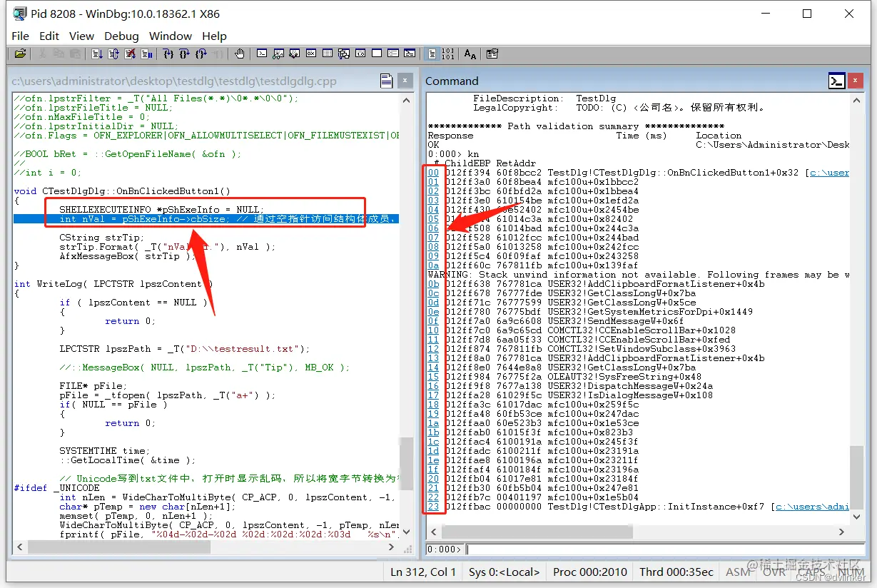
Task: Click 'Thrd 000:35ec' status bar entry
Action: click(x=676, y=572)
